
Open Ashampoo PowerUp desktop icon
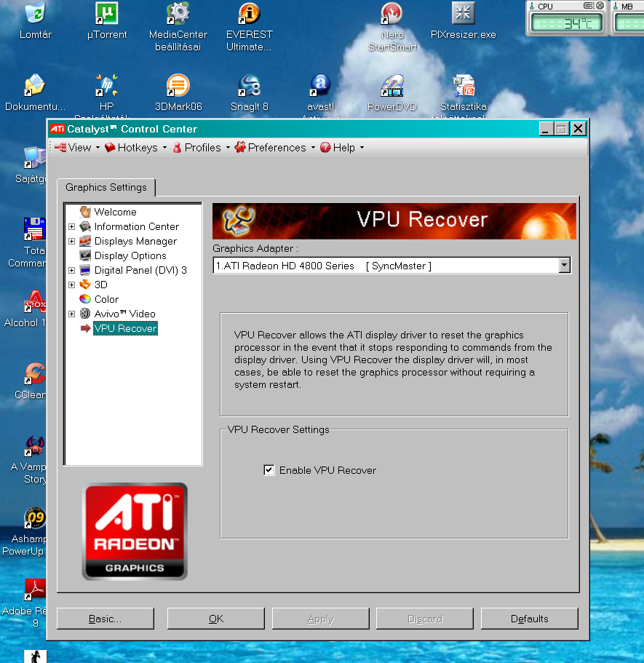35,517
